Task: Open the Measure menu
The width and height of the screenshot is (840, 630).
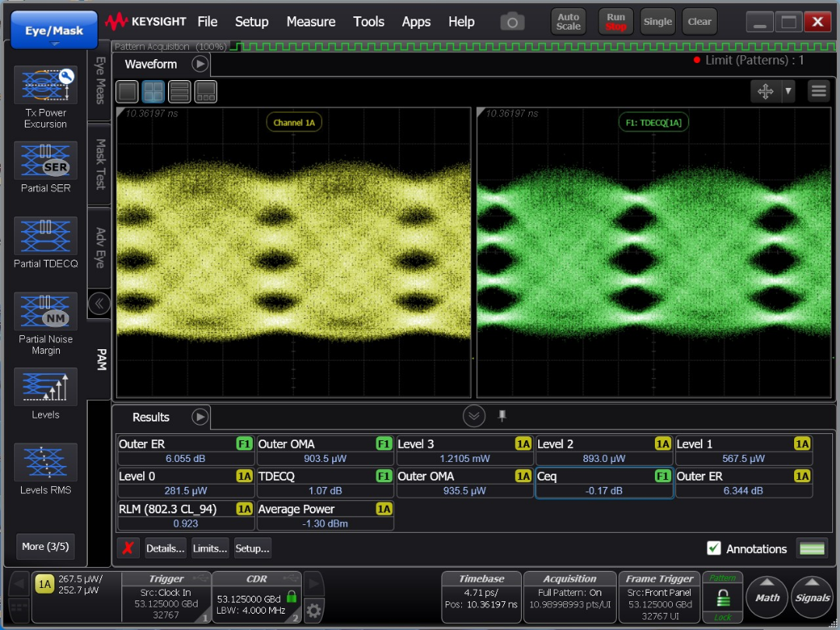Action: [x=310, y=22]
